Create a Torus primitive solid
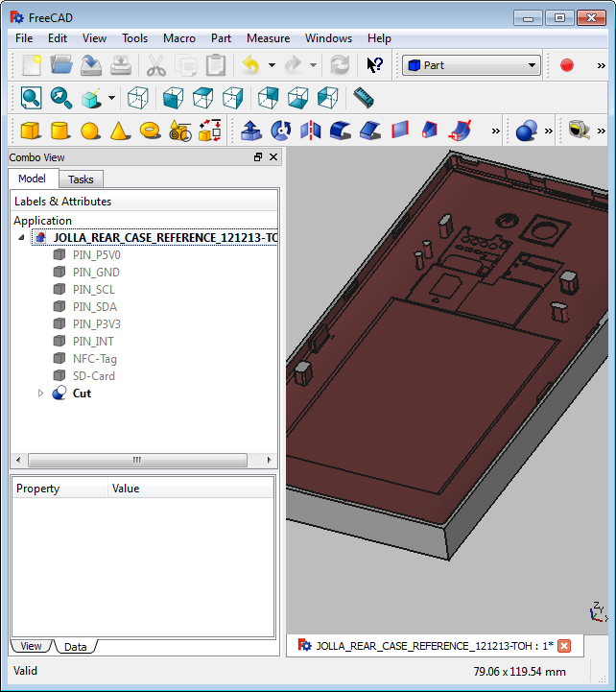Viewport: 616px width, 692px height. (x=150, y=131)
